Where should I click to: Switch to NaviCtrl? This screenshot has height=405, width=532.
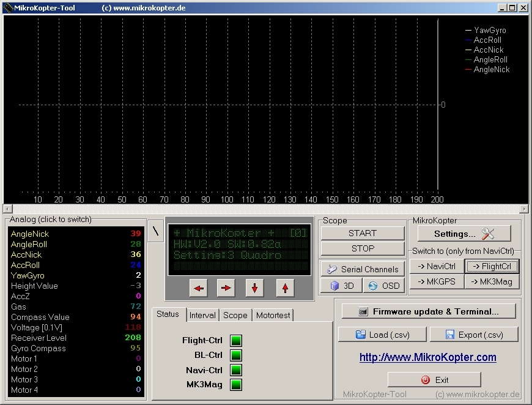[437, 266]
